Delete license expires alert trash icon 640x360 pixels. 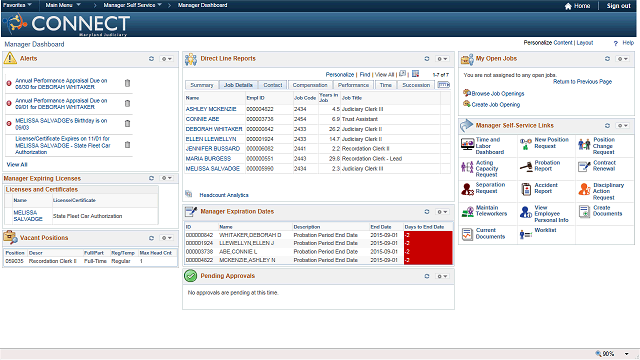127,144
